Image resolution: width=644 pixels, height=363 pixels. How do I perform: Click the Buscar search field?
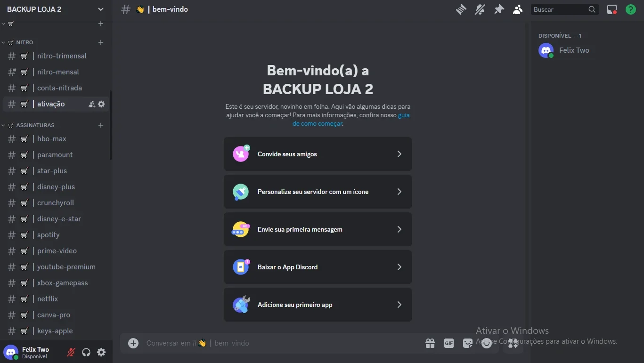[x=564, y=9]
